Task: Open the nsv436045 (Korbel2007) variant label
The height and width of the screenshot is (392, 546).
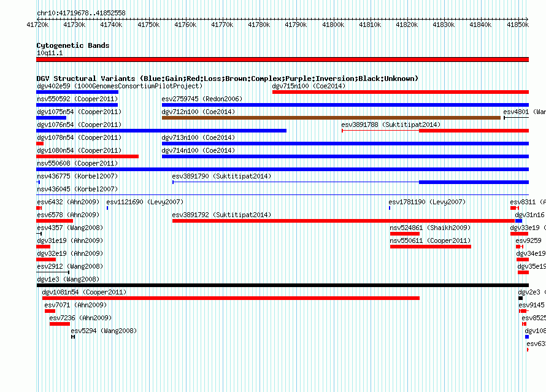Action: tap(77, 189)
